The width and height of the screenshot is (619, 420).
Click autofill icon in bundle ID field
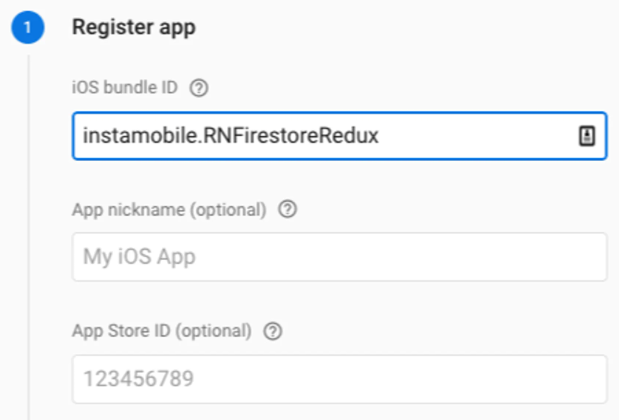click(587, 136)
